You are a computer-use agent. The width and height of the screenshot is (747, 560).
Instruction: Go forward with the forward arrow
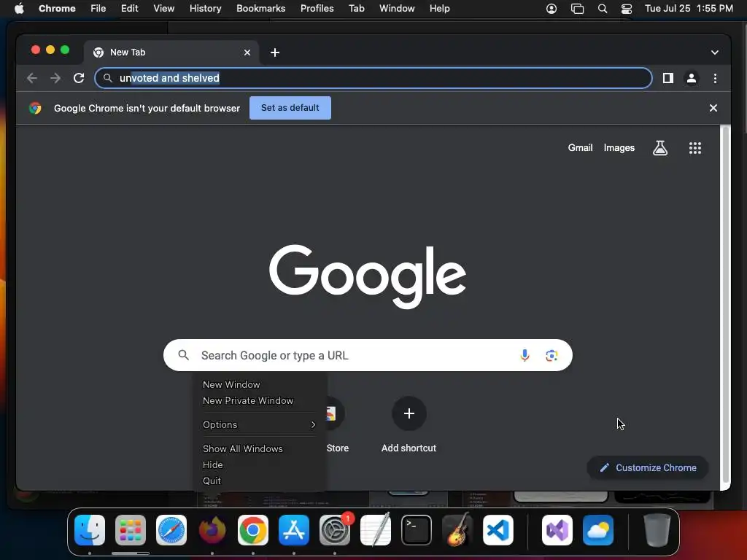55,78
